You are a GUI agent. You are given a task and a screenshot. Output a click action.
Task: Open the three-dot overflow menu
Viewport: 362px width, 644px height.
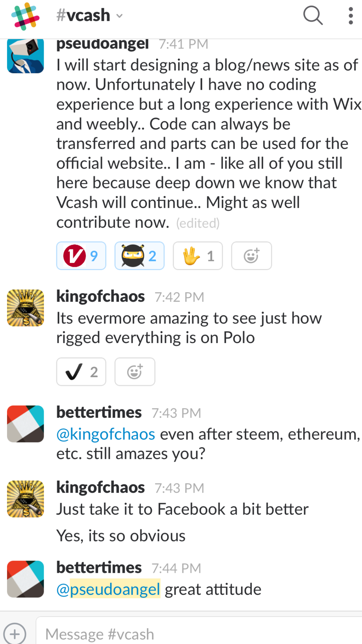tap(350, 15)
